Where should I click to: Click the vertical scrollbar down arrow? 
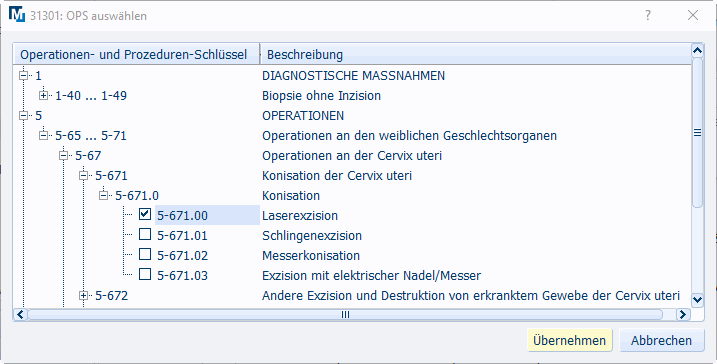click(697, 300)
